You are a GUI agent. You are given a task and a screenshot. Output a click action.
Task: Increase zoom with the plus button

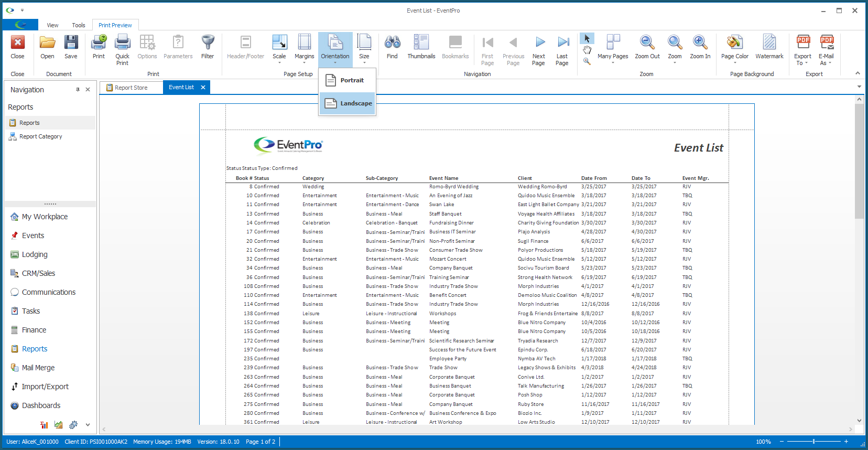[x=846, y=442]
